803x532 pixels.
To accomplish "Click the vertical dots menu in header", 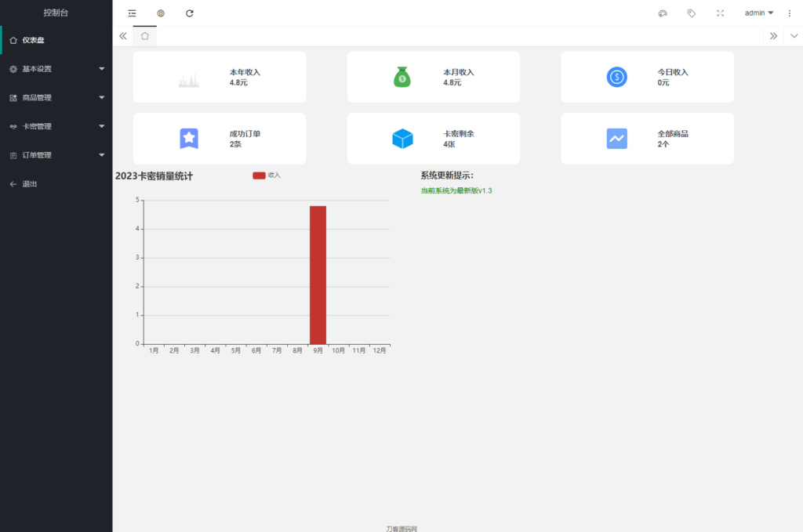I will point(790,13).
